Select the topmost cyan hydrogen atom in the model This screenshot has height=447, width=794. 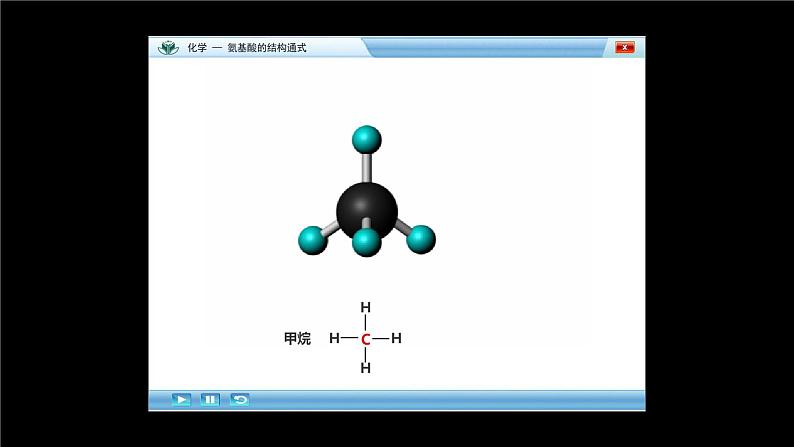367,140
